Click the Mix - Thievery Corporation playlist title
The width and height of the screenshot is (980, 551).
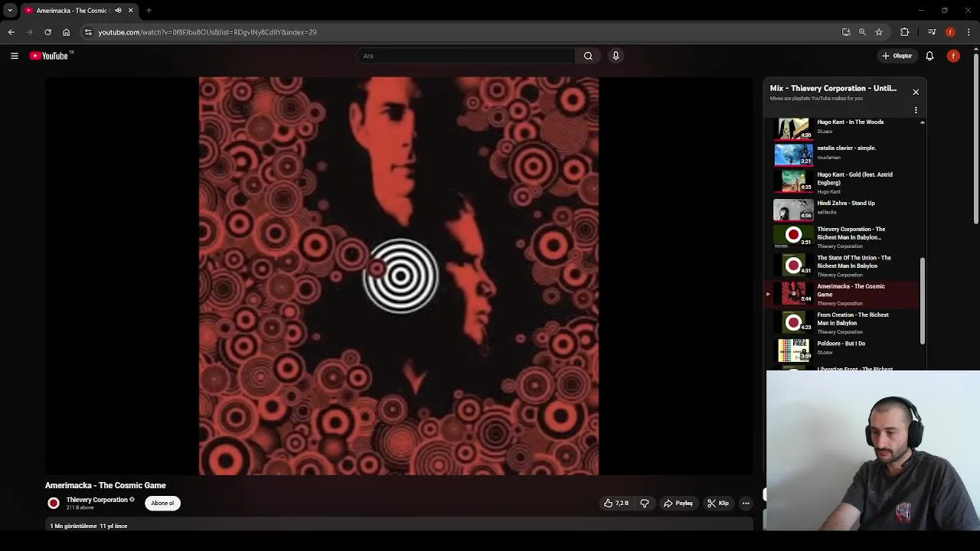(833, 88)
